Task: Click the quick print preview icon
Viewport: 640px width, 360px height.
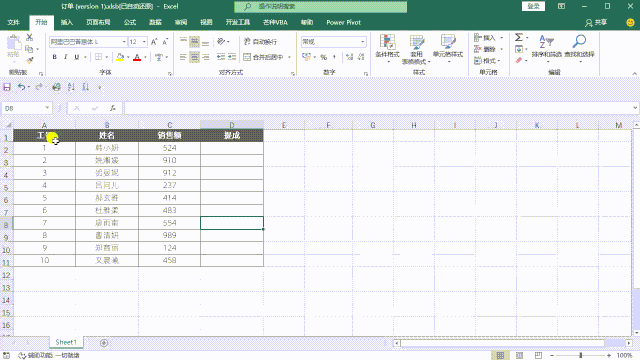Action: [x=57, y=87]
